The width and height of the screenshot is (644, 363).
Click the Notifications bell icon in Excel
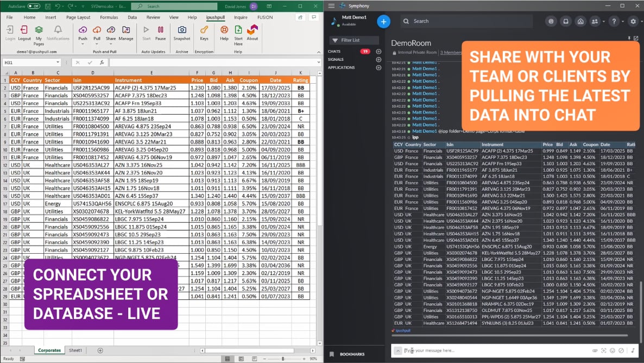[x=58, y=29]
